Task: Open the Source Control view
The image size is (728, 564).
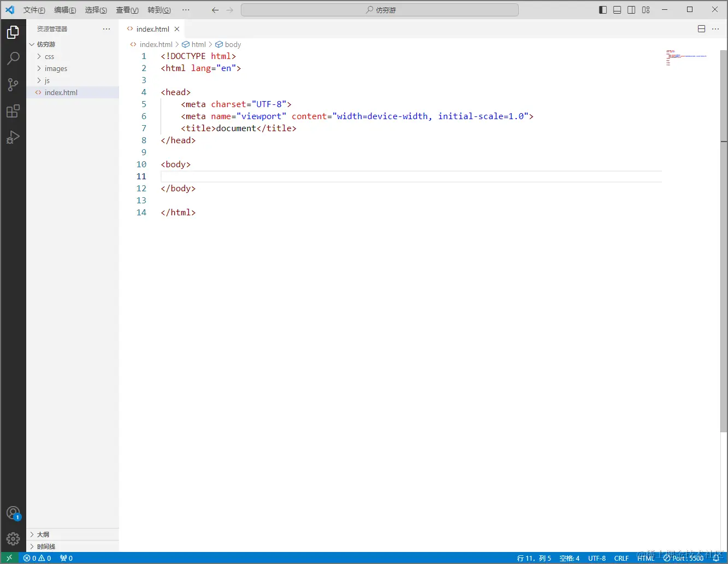Action: click(13, 85)
